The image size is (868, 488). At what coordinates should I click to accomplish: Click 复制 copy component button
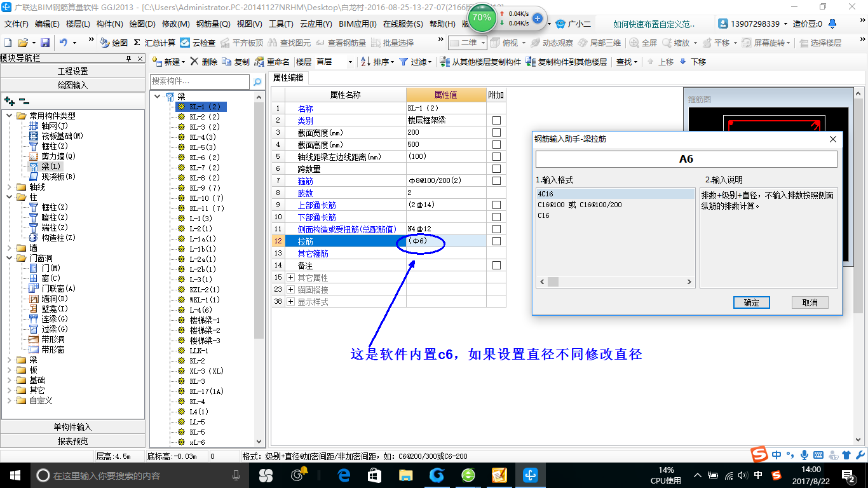pyautogui.click(x=236, y=62)
